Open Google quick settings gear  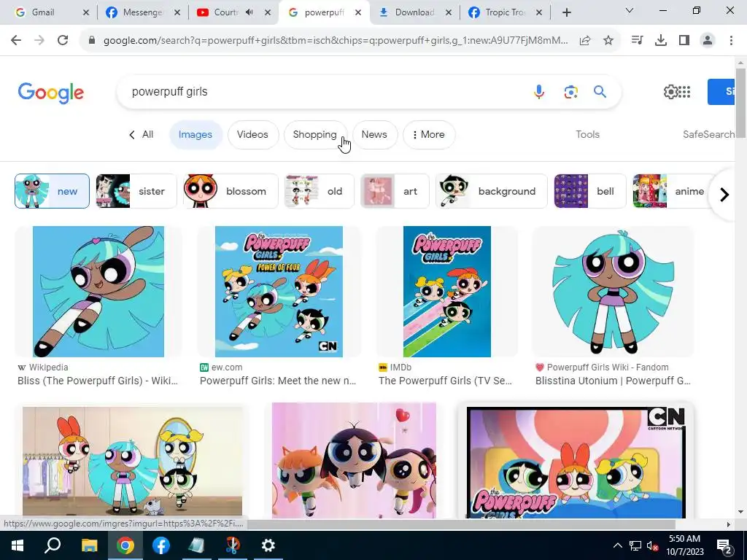click(670, 91)
